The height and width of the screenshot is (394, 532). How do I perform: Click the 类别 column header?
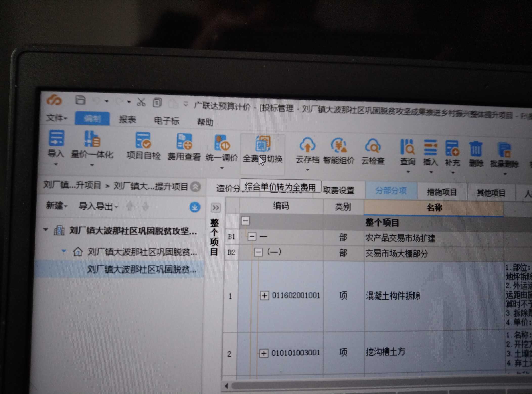(x=343, y=207)
